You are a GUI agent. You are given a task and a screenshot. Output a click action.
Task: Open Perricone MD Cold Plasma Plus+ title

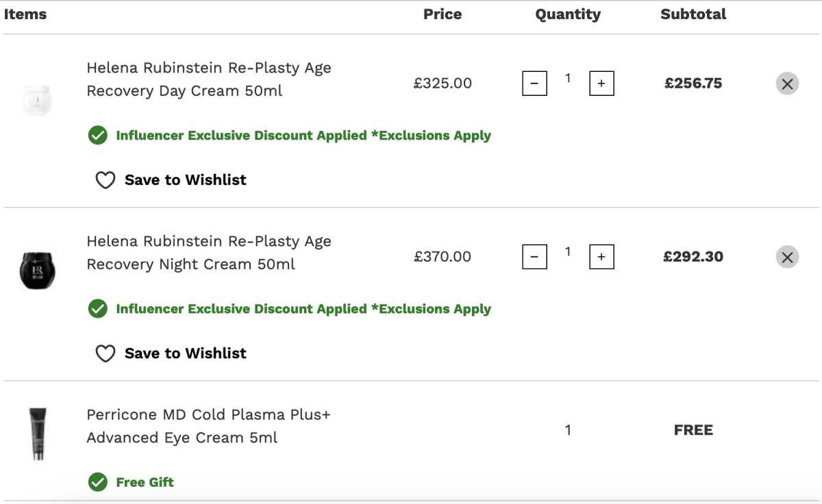coord(209,426)
